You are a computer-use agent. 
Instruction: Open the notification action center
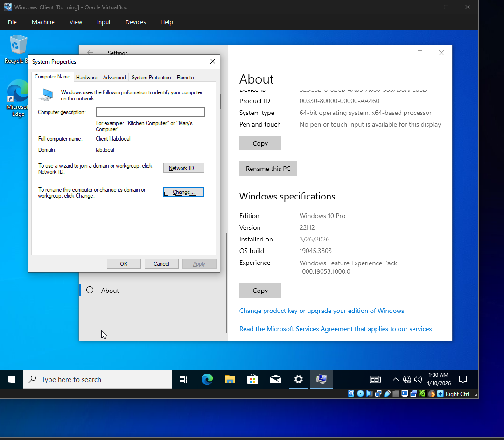(463, 380)
